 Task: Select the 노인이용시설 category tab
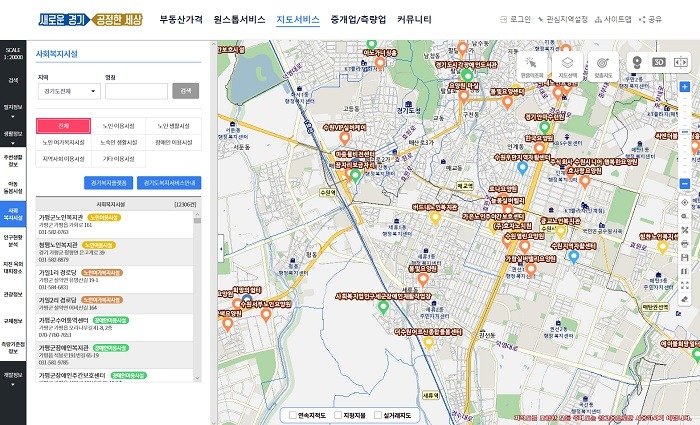pyautogui.click(x=117, y=126)
